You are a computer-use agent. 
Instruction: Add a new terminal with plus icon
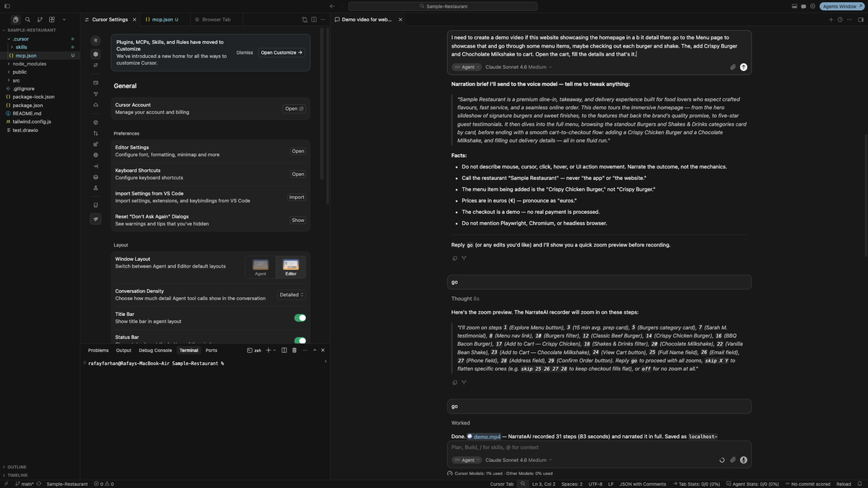(268, 350)
